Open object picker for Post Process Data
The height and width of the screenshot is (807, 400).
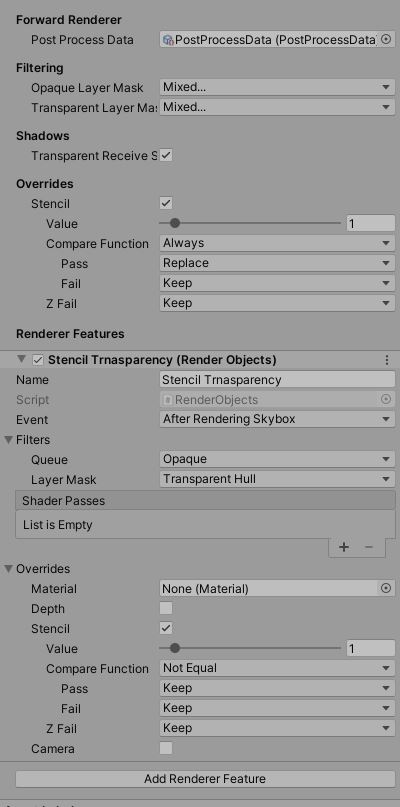[x=386, y=40]
